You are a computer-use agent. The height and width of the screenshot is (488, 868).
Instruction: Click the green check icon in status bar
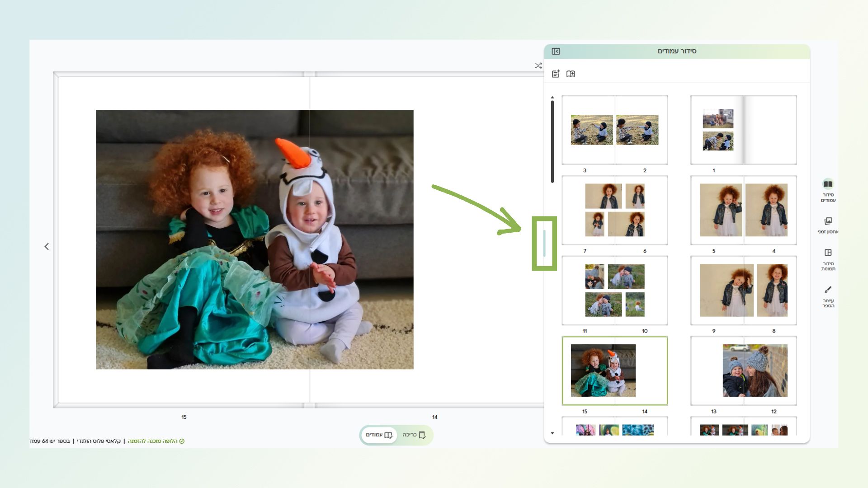182,441
